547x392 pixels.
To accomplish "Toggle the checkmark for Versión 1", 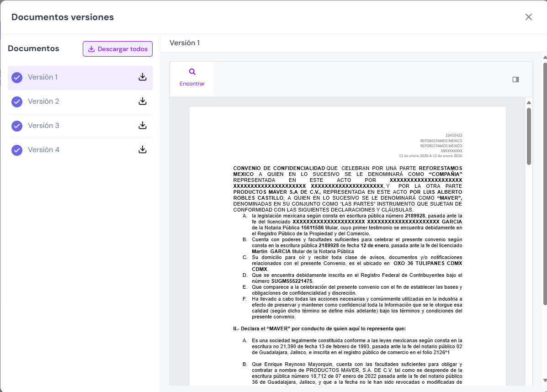I will 17,78.
